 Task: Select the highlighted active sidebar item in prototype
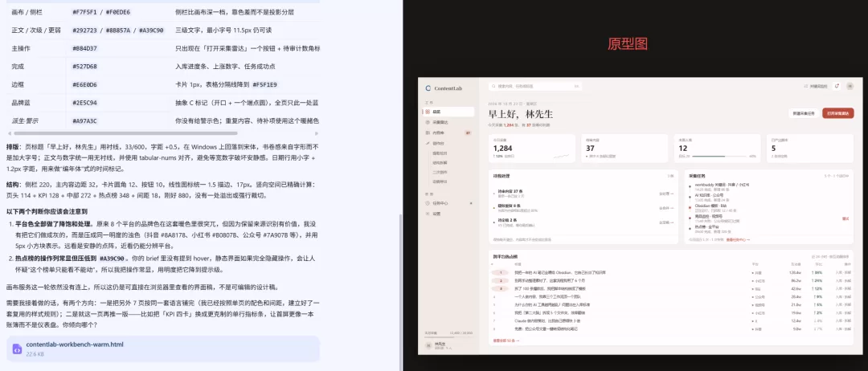[x=449, y=112]
